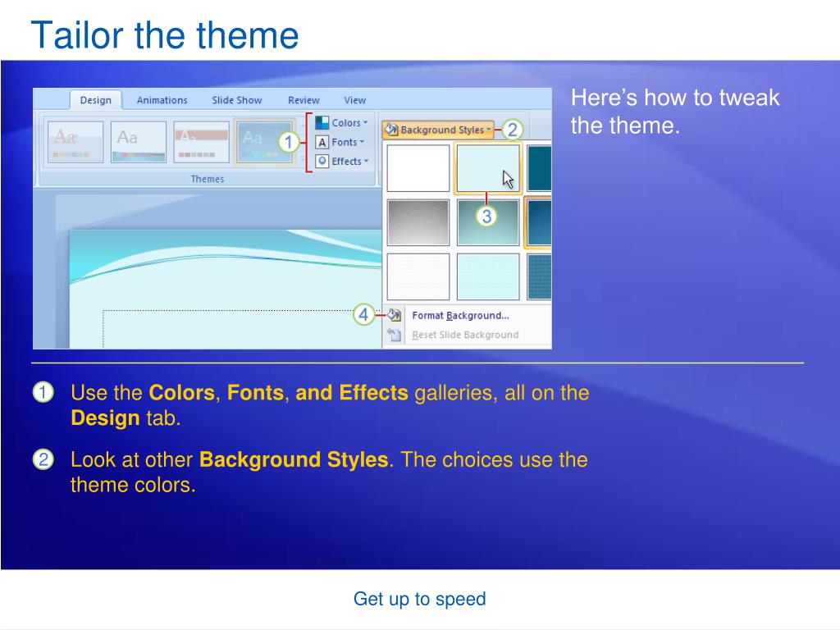This screenshot has width=840, height=630.
Task: Click the Colors gallery icon
Action: coord(322,123)
